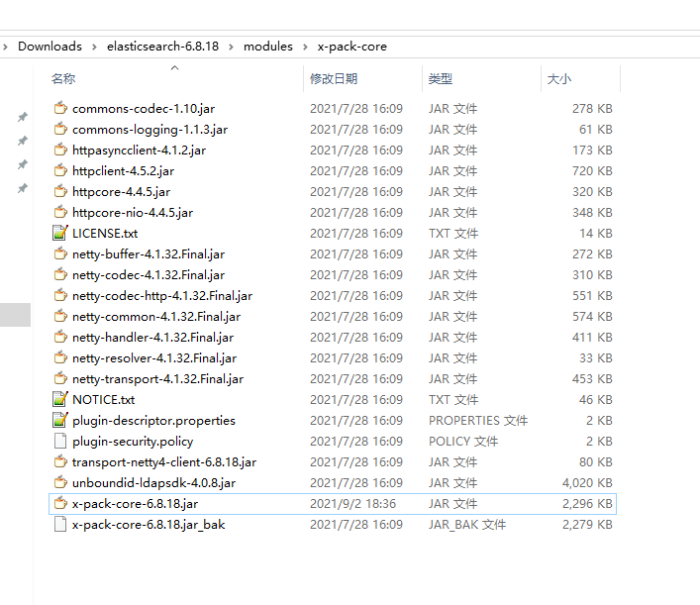Select the file name LICENSE.txt

click(x=105, y=233)
